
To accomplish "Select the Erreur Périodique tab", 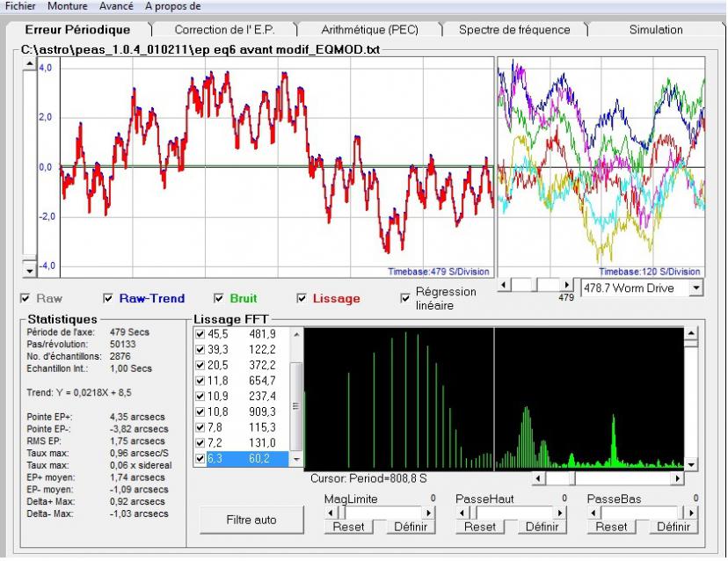I will click(x=77, y=30).
